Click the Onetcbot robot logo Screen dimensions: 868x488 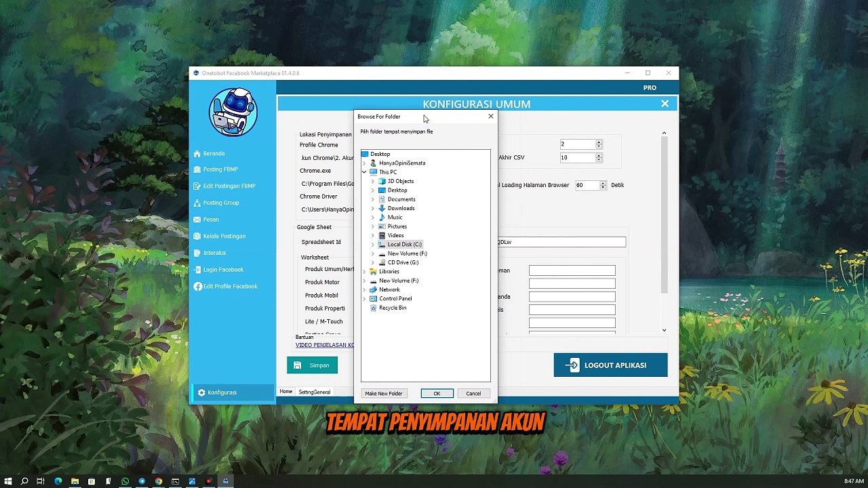pos(233,112)
